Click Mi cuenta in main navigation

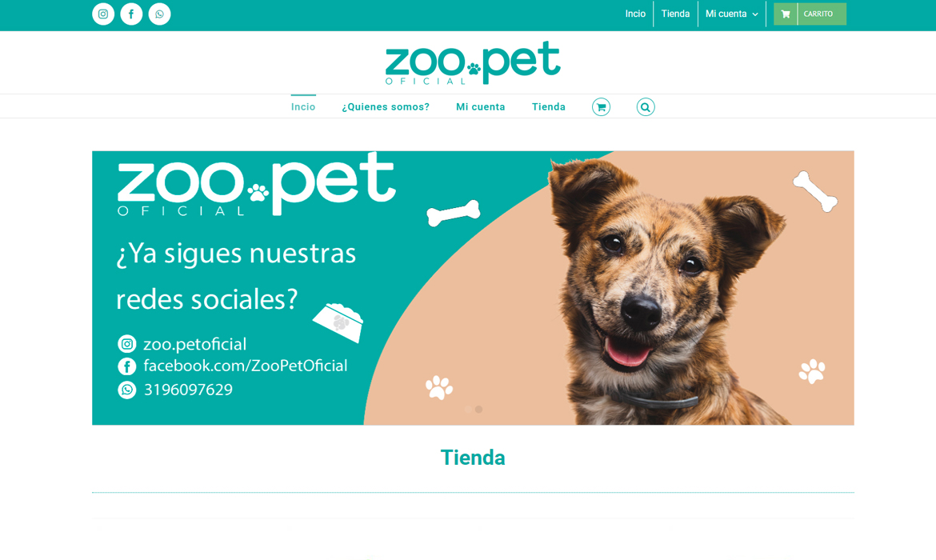(481, 107)
